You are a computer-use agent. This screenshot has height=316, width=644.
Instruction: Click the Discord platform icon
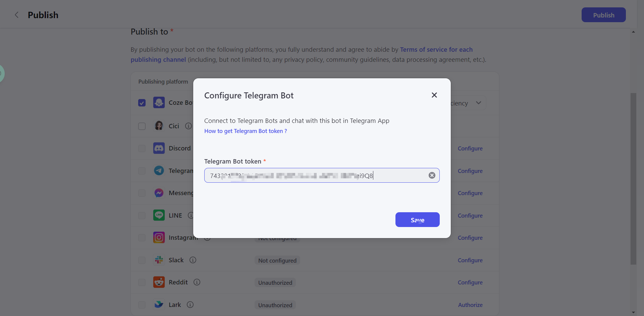pyautogui.click(x=159, y=148)
